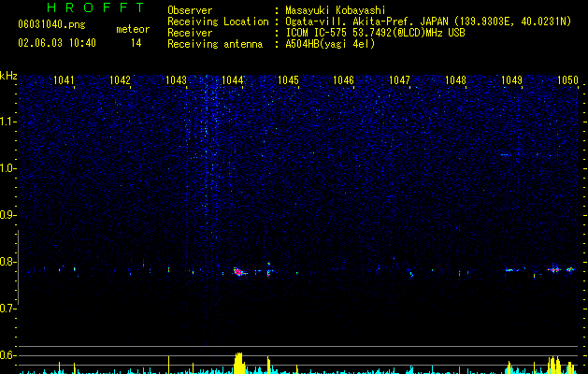Select antenna value A504HB(yagi 4el)
The height and width of the screenshot is (374, 588).
tap(330, 44)
